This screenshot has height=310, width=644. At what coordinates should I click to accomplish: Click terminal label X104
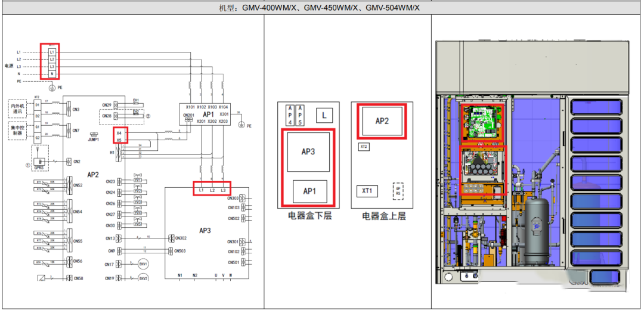pyautogui.click(x=224, y=107)
